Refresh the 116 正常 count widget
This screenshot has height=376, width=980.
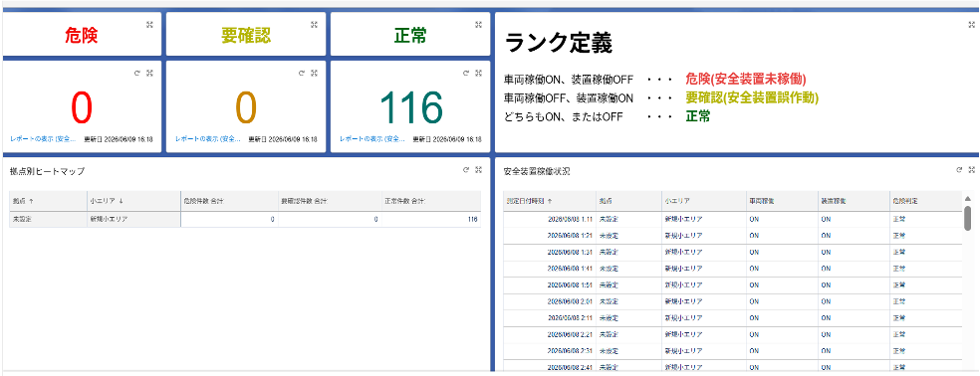click(466, 73)
